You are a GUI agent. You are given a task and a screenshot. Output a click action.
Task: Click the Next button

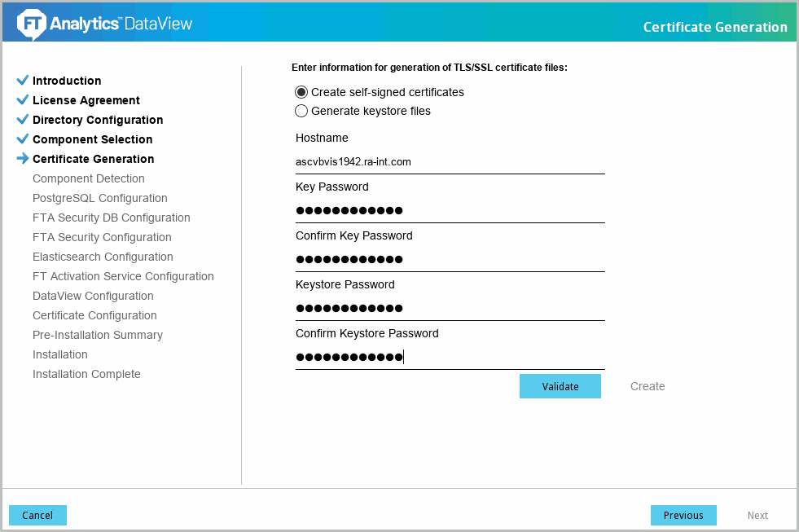coord(757,515)
